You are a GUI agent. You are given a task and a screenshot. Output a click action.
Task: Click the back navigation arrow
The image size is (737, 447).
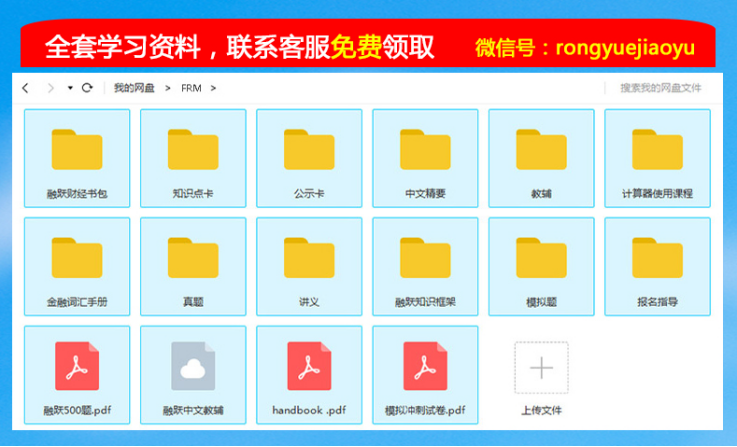tap(26, 88)
